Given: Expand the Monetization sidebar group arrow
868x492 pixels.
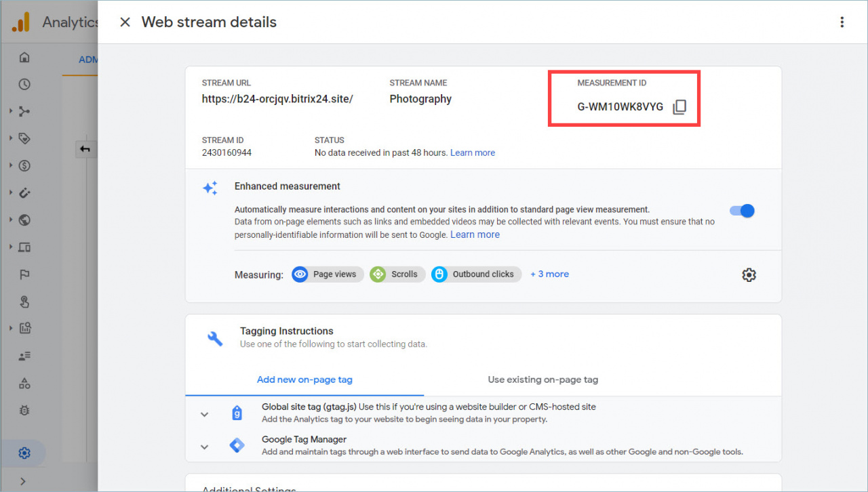Looking at the screenshot, I should tap(11, 165).
